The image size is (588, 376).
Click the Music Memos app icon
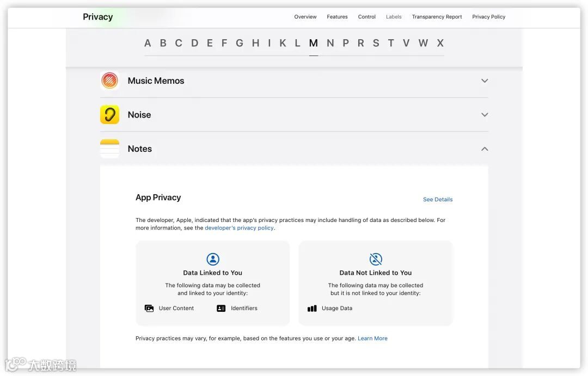click(x=109, y=81)
